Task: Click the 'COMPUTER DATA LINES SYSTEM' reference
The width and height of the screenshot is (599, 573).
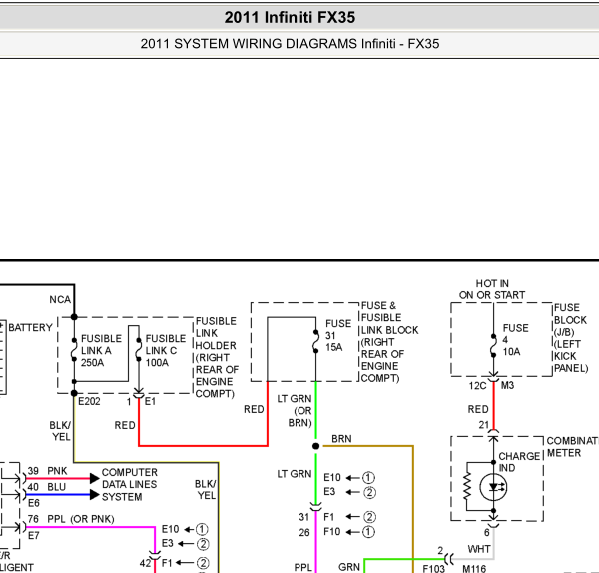Action: [130, 484]
